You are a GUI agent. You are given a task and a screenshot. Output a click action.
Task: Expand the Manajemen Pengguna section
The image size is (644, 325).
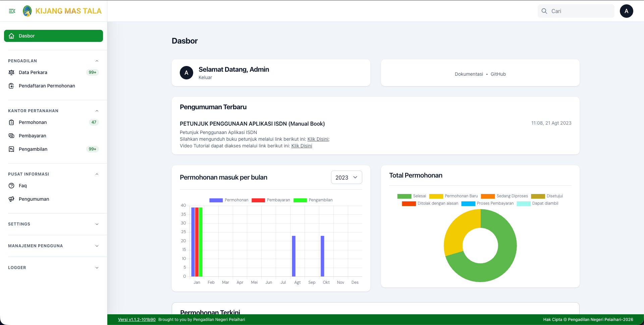pyautogui.click(x=53, y=246)
